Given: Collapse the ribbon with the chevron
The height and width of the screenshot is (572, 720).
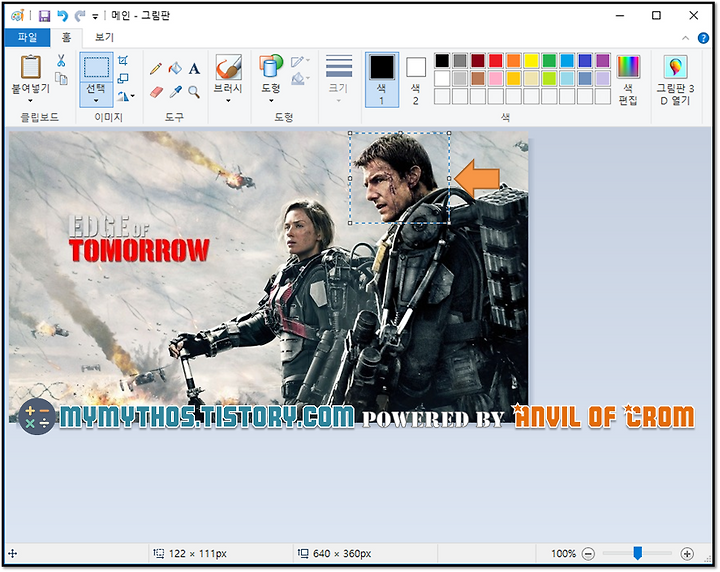Looking at the screenshot, I should [686, 38].
